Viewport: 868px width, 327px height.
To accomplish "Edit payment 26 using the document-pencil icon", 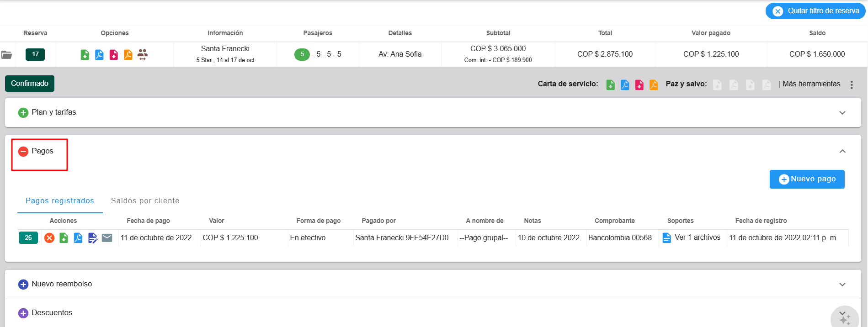I will point(93,238).
